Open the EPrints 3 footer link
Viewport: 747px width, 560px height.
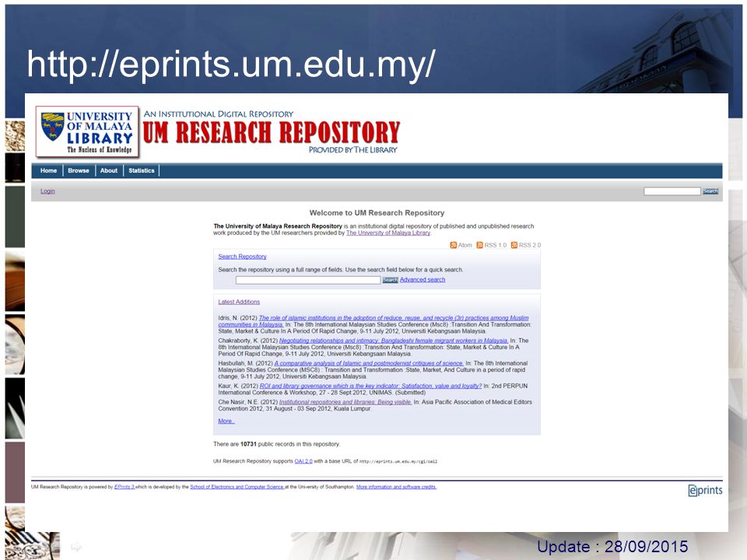(x=124, y=487)
